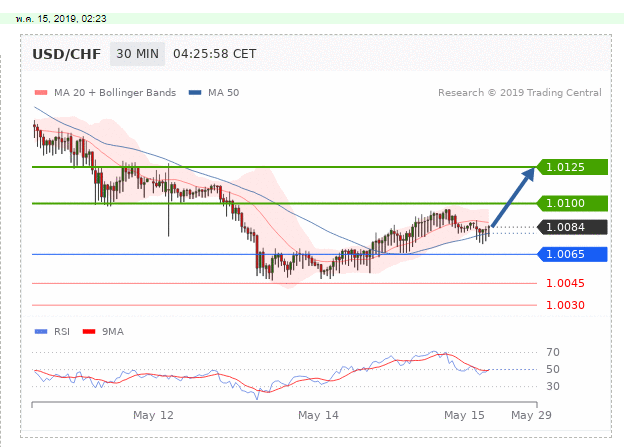Click the May 15 date axis label

[464, 416]
